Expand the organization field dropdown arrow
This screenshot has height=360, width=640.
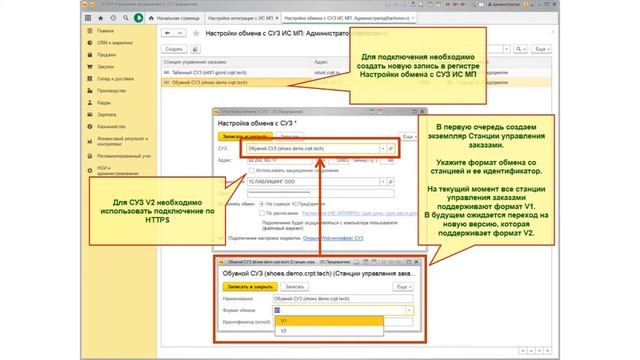tap(383, 182)
